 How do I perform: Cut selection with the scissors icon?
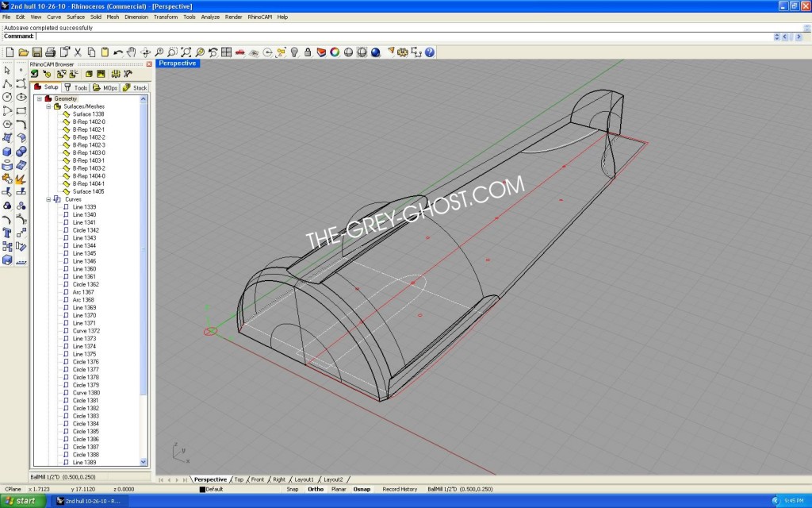(78, 52)
